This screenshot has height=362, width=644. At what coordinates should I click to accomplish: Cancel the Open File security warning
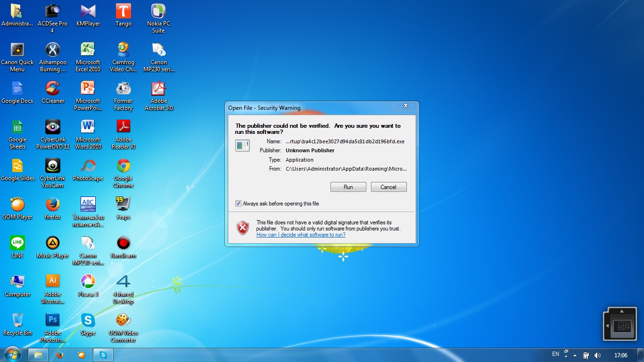pyautogui.click(x=388, y=187)
